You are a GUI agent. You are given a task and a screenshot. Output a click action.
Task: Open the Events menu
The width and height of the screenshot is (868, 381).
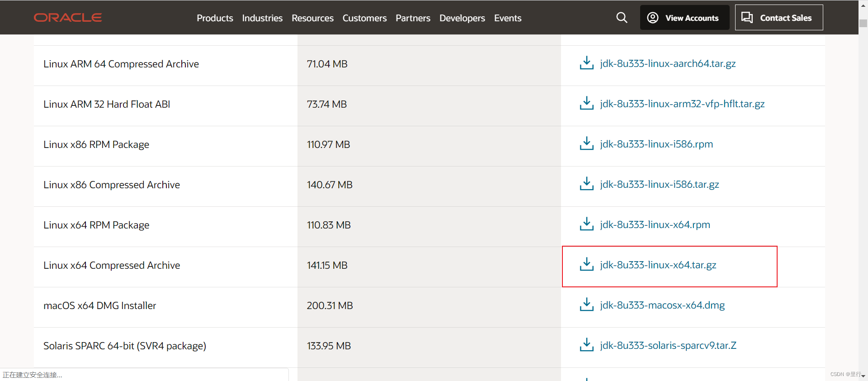click(508, 18)
